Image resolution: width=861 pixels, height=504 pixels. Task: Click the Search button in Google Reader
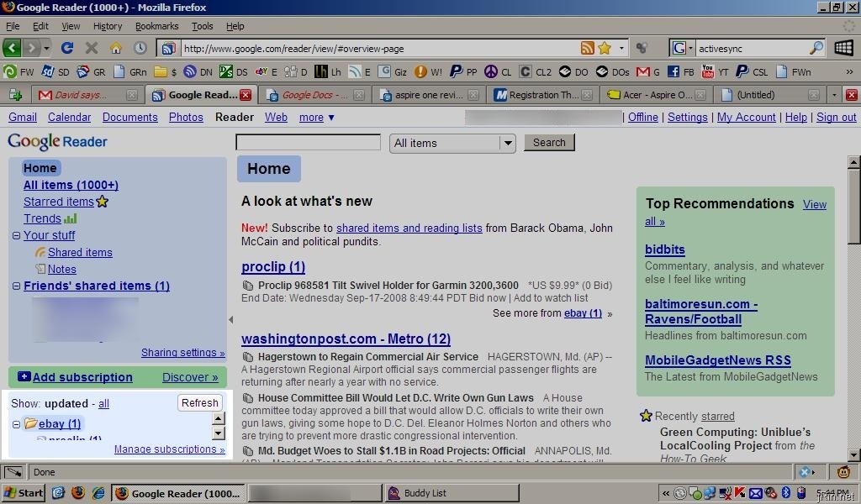549,143
